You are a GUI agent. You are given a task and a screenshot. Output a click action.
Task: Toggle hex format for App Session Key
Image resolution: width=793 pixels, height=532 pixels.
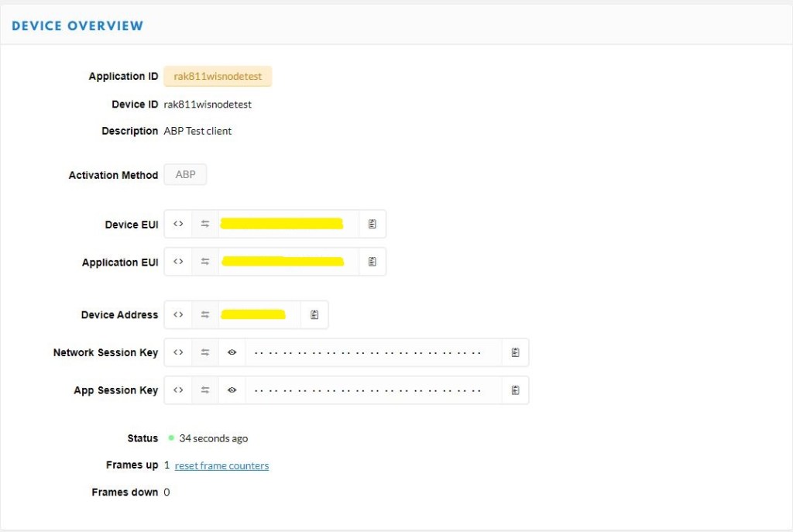pos(178,390)
